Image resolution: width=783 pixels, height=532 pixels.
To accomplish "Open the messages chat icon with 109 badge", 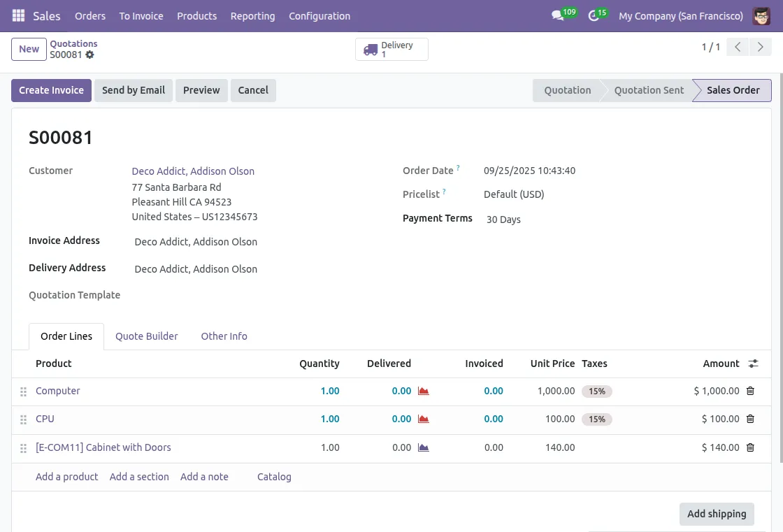I will [x=558, y=15].
